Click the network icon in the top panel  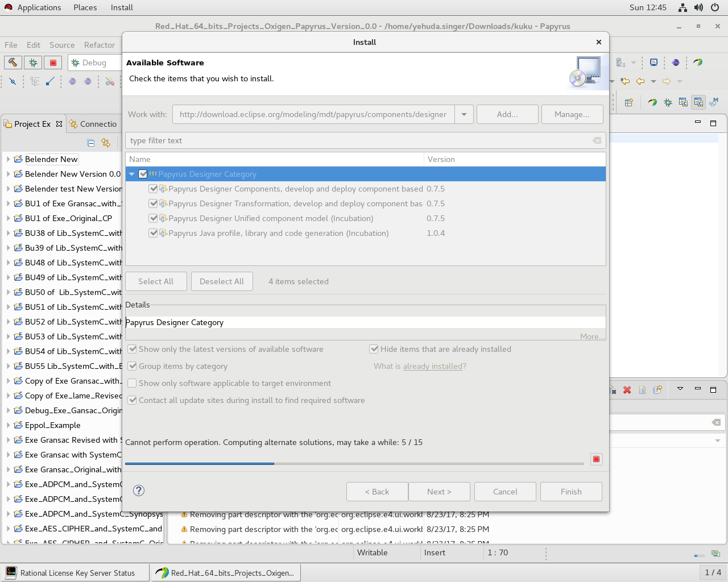[x=682, y=7]
